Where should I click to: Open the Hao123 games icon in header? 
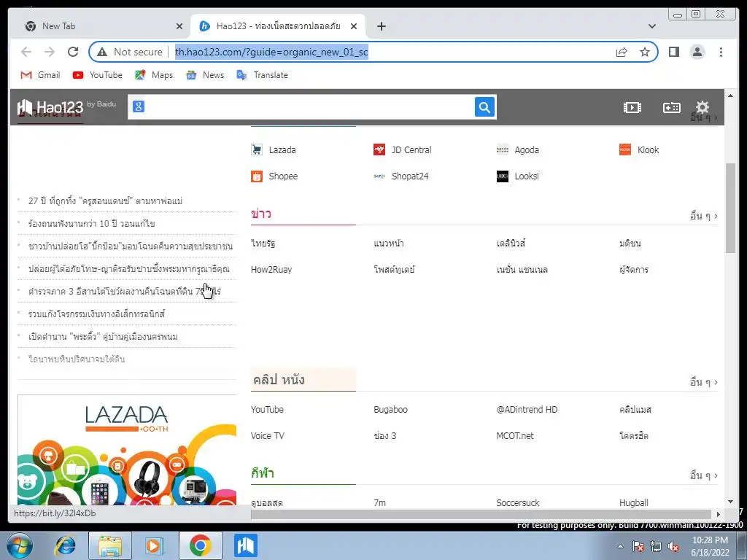click(671, 108)
